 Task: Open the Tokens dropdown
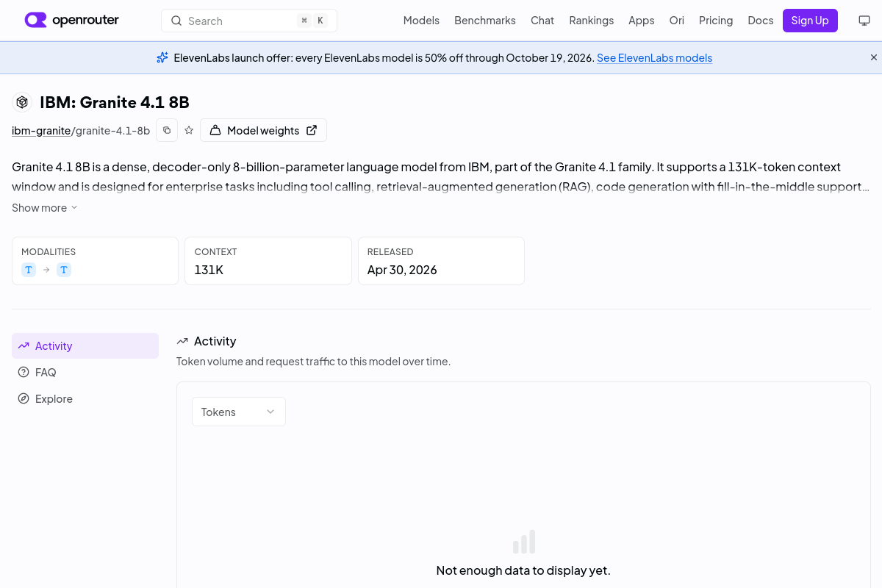[239, 412]
